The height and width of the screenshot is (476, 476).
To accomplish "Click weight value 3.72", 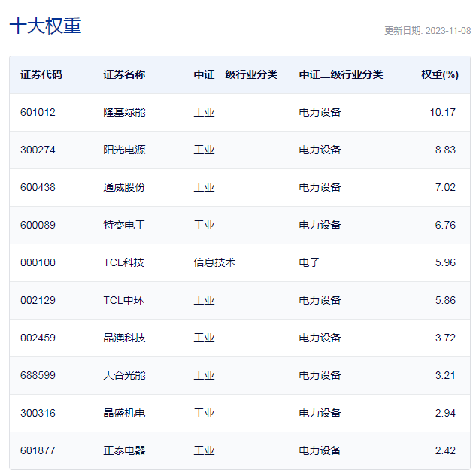I will point(445,338).
